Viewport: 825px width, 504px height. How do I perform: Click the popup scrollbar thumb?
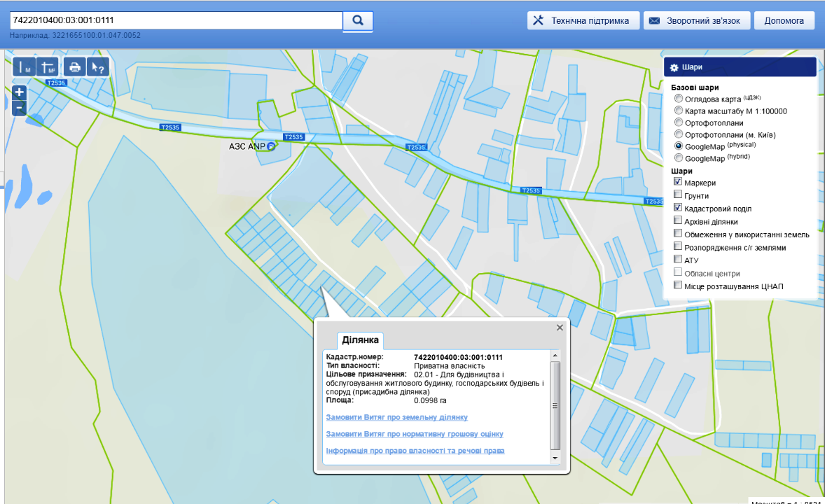555,405
